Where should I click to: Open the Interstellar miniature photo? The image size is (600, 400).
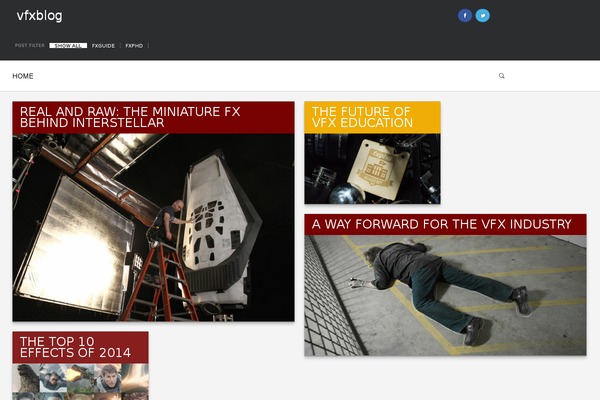click(153, 227)
